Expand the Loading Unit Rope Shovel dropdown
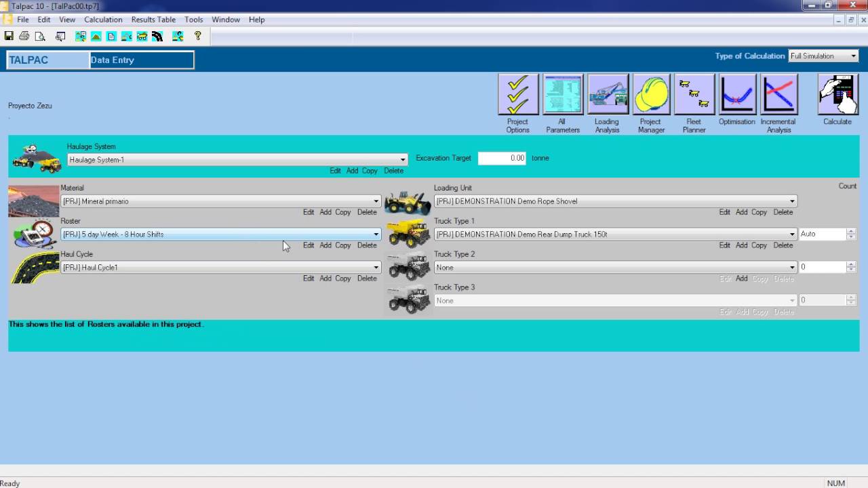Screen dimensions: 868x488 pyautogui.click(x=792, y=201)
